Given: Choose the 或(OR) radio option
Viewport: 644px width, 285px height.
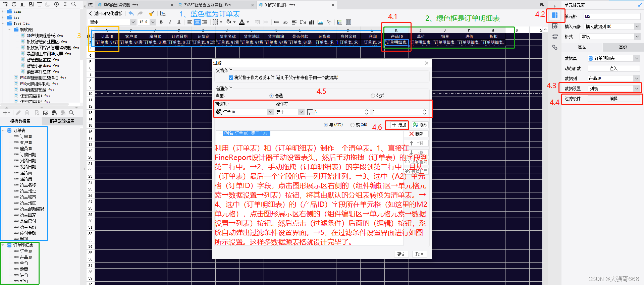Looking at the screenshot, I should [352, 125].
